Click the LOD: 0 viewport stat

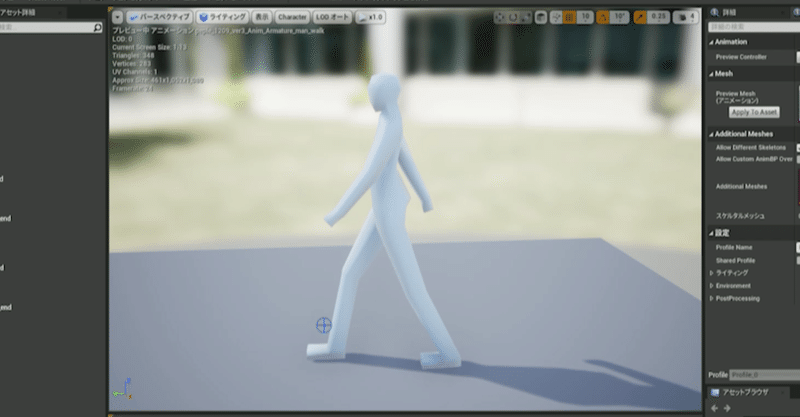pos(122,39)
